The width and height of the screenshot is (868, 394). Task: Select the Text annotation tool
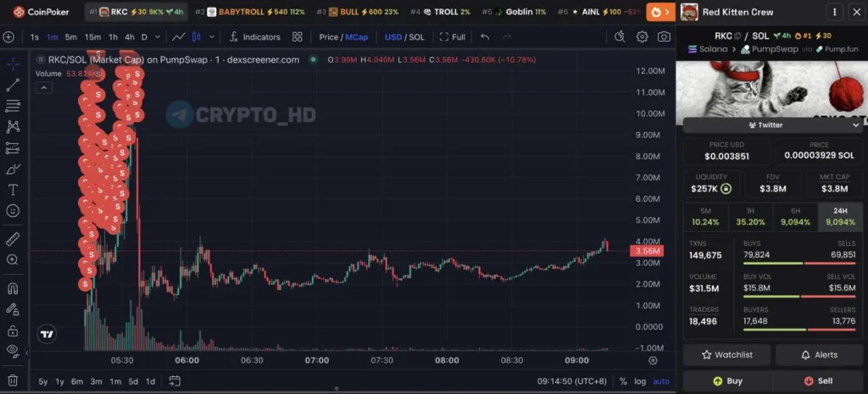pyautogui.click(x=14, y=190)
